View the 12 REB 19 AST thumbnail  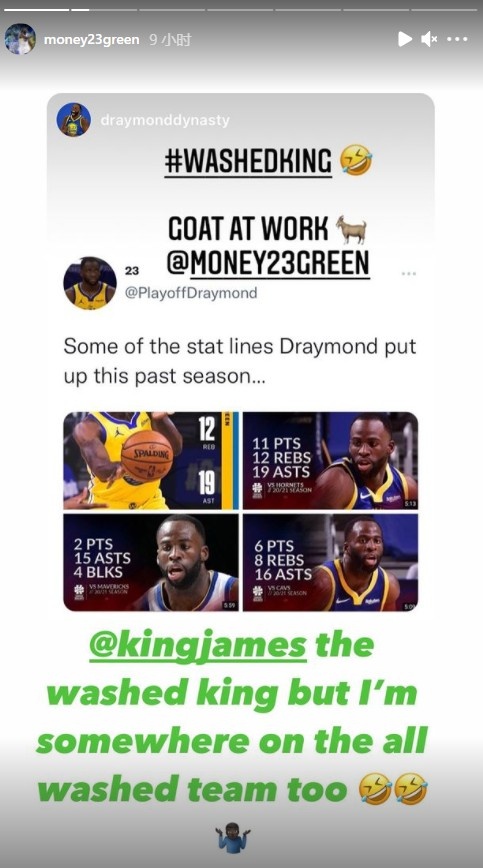[151, 461]
